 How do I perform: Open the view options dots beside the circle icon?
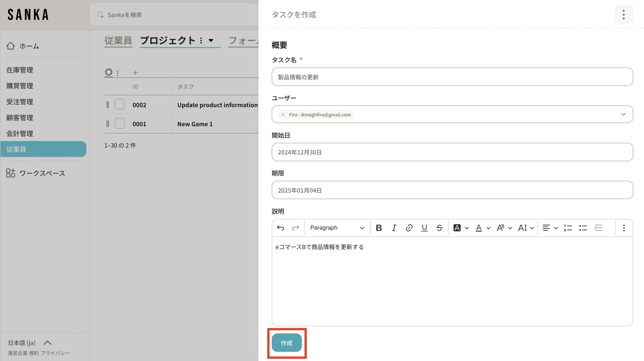118,73
